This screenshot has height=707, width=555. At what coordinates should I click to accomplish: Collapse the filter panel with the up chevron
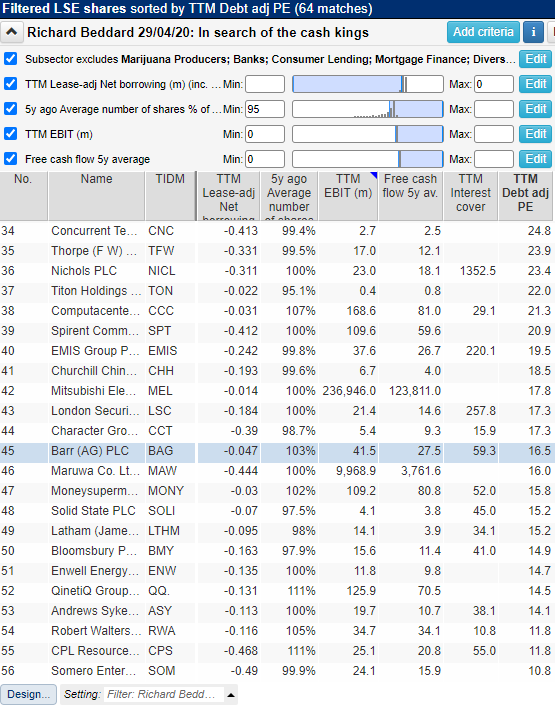tap(12, 32)
